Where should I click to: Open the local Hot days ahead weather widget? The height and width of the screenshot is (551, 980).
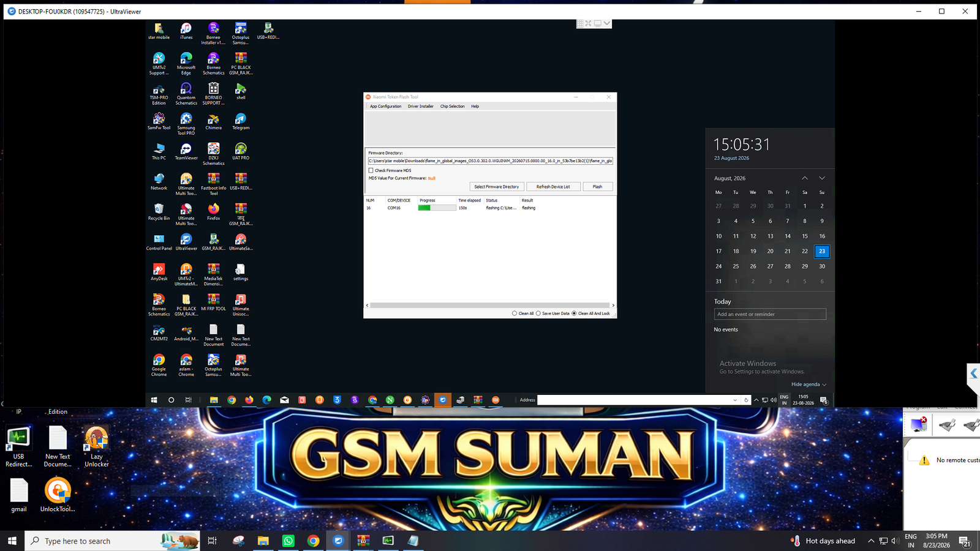(823, 541)
